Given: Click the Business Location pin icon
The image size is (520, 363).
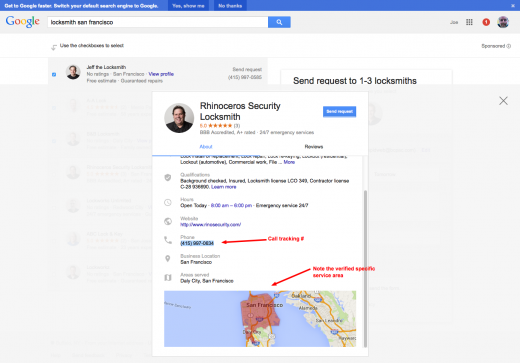Looking at the screenshot, I should (168, 259).
